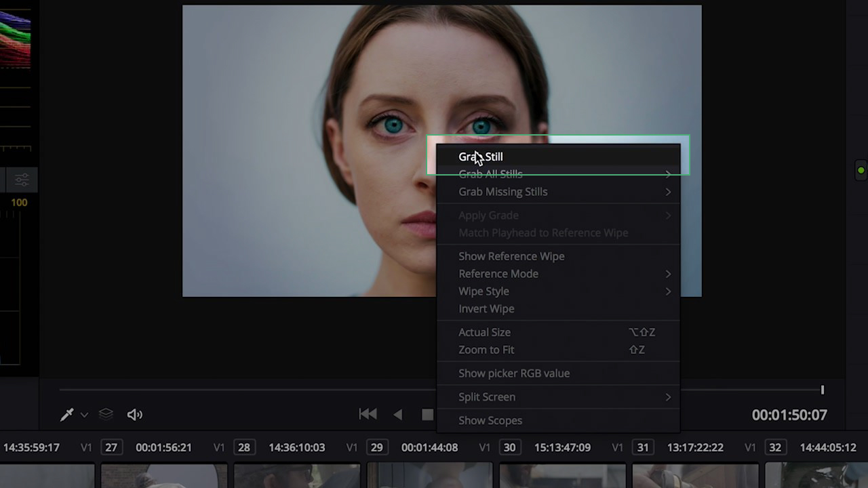This screenshot has width=868, height=488.
Task: Select Actual Size
Action: (484, 332)
